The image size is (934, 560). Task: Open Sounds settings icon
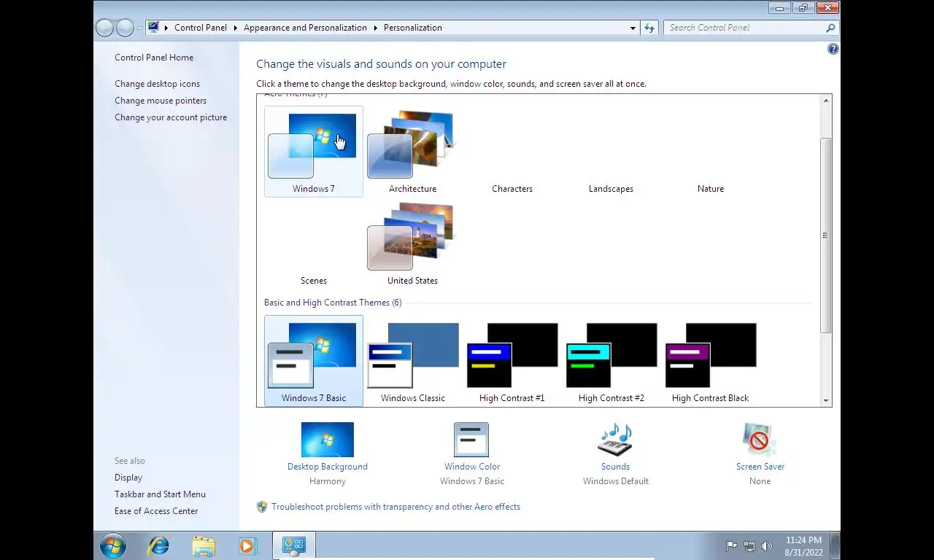pyautogui.click(x=615, y=440)
